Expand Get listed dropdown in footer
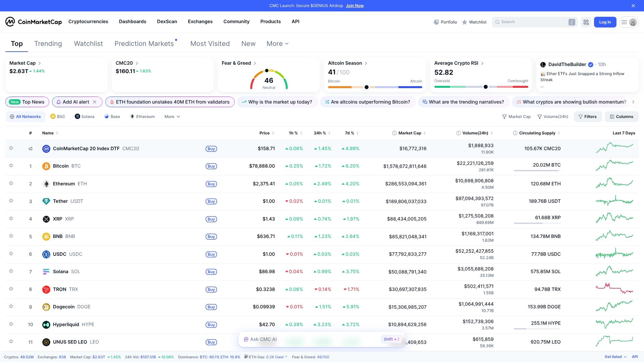This screenshot has height=362, width=644. (615, 357)
